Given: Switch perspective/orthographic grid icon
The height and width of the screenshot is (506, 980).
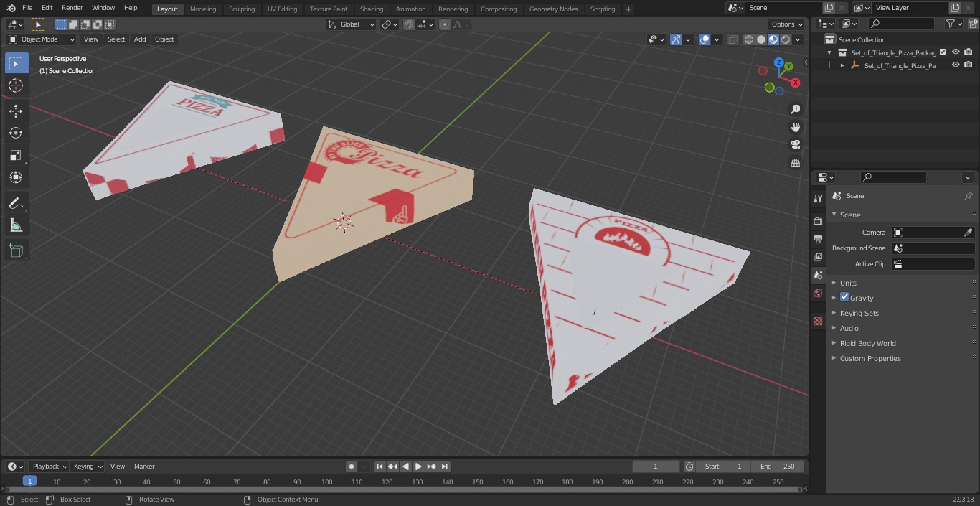Looking at the screenshot, I should (795, 163).
